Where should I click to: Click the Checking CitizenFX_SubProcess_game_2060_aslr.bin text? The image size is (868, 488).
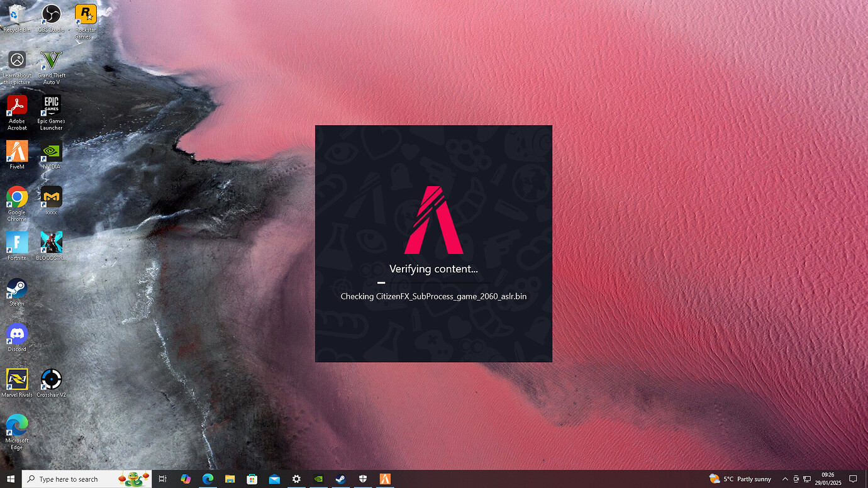433,296
